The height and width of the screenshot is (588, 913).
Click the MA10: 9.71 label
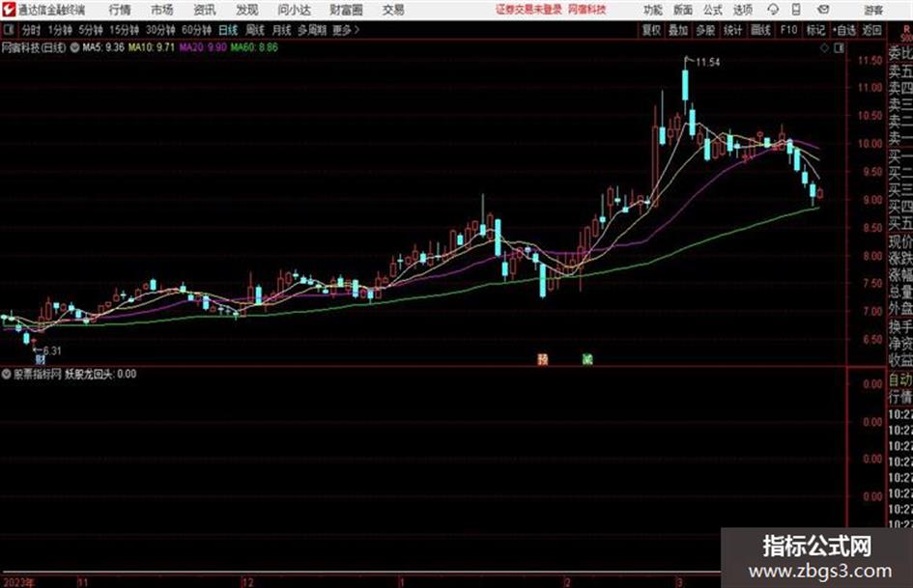coord(152,47)
